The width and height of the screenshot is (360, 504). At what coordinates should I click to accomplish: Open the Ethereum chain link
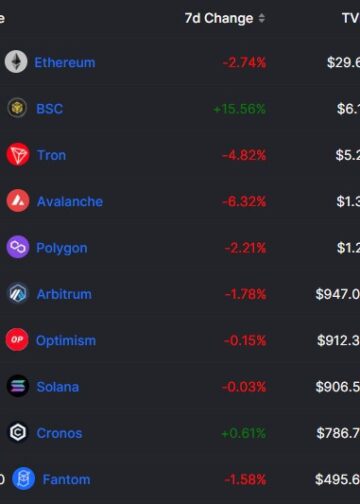coord(65,62)
